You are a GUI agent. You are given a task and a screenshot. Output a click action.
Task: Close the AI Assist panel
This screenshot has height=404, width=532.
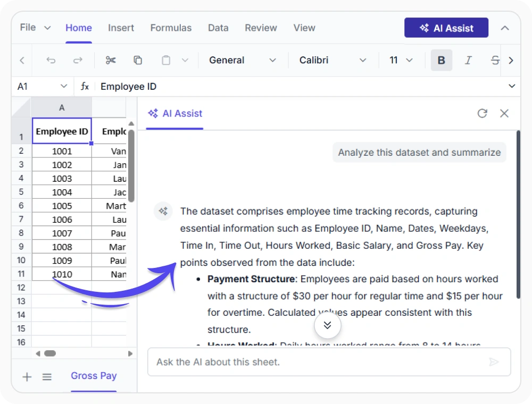[x=504, y=113]
